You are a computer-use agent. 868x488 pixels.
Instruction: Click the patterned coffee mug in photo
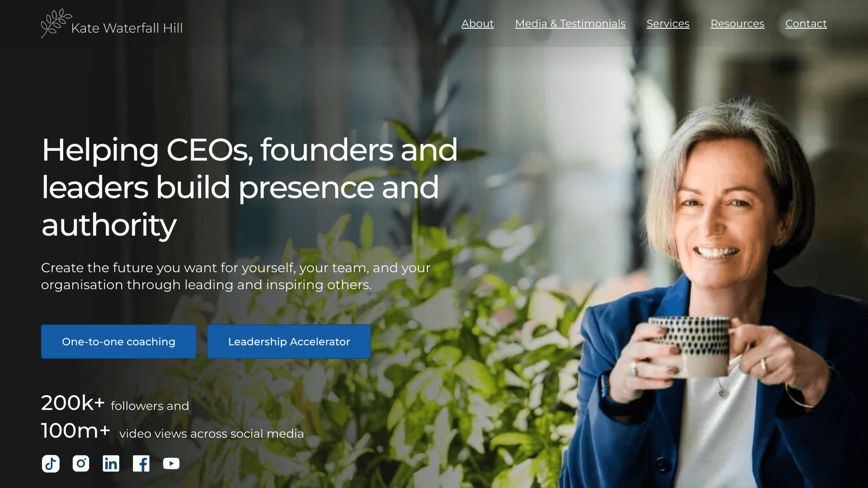click(691, 345)
